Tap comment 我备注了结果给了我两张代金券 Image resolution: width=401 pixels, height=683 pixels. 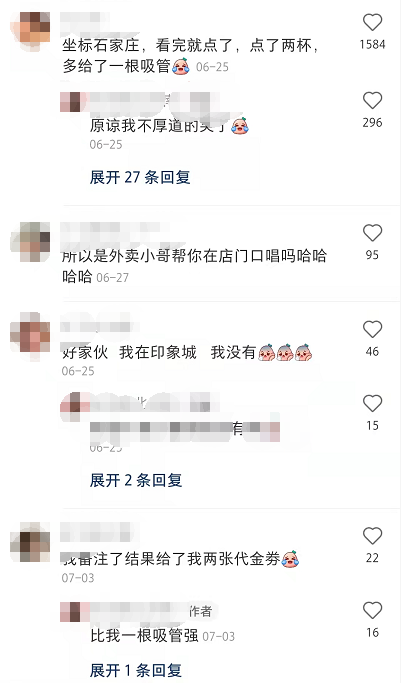[171, 559]
